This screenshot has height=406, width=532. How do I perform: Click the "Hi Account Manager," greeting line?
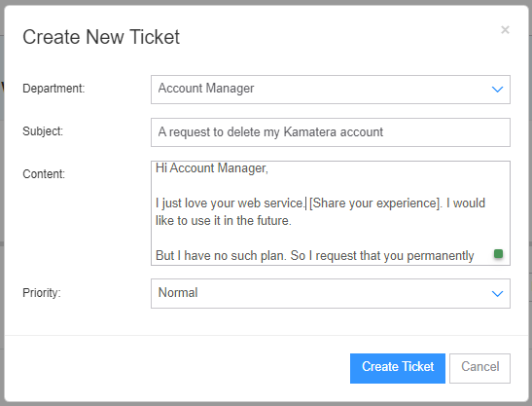212,168
